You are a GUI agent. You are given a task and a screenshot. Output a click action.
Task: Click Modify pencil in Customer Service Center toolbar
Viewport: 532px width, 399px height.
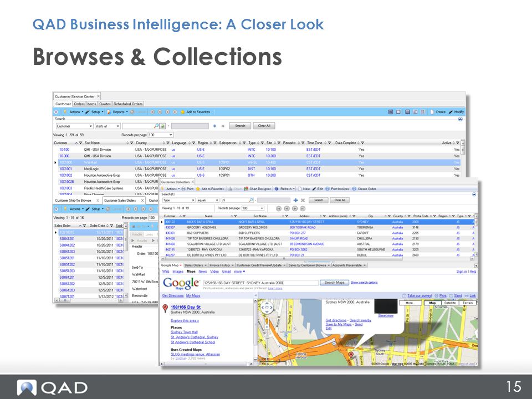click(451, 112)
